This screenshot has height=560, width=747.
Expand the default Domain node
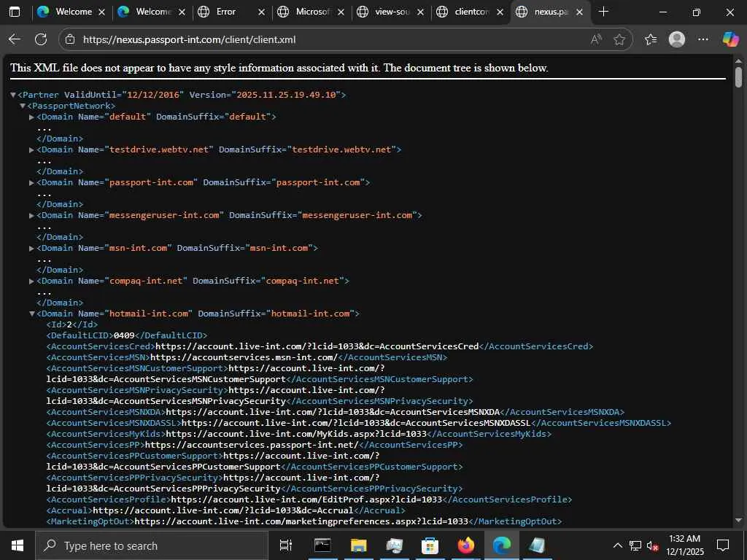(x=31, y=117)
